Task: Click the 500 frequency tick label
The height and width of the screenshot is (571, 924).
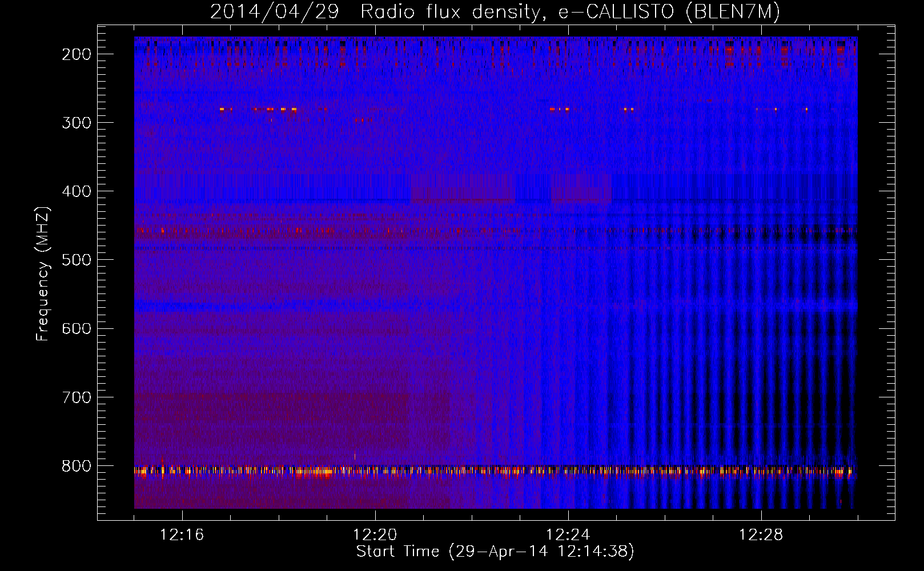Action: (x=77, y=260)
